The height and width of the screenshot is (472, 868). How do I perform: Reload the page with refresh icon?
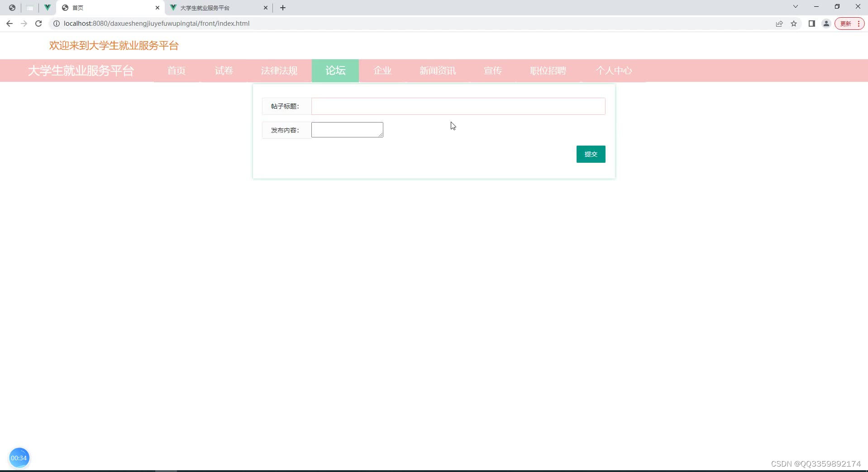point(38,24)
